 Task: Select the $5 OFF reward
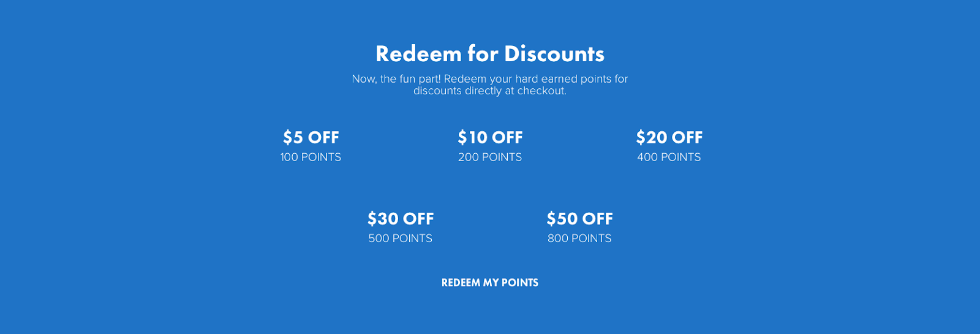pyautogui.click(x=311, y=137)
